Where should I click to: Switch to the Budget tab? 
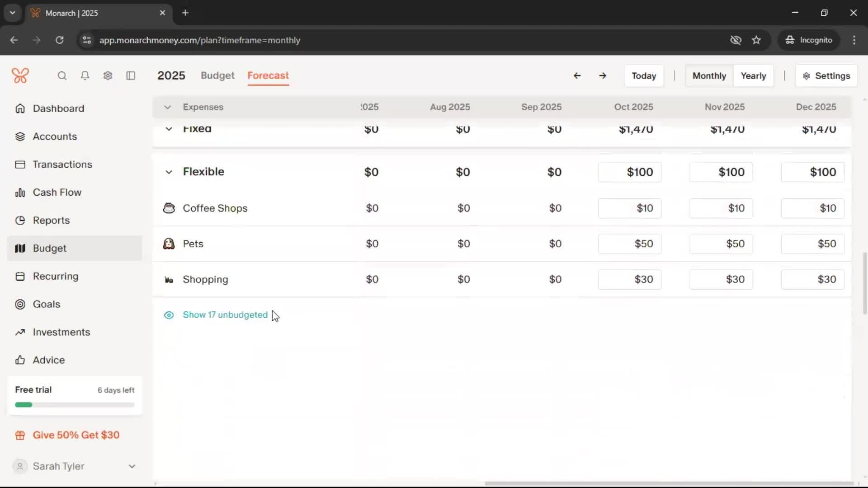point(217,75)
